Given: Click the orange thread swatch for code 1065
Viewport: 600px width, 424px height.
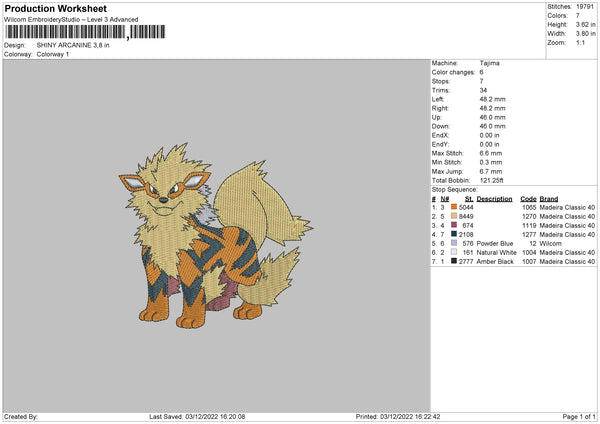Looking at the screenshot, I should pos(454,207).
